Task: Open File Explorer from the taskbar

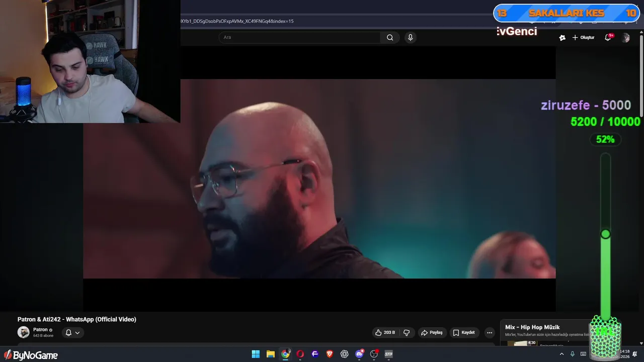Action: [x=270, y=354]
